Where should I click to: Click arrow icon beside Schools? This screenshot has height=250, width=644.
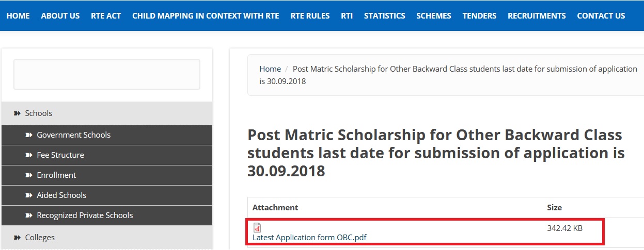pyautogui.click(x=17, y=113)
